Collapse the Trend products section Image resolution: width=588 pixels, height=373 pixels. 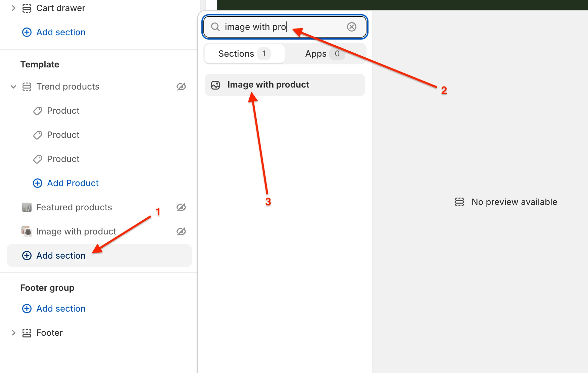point(13,87)
